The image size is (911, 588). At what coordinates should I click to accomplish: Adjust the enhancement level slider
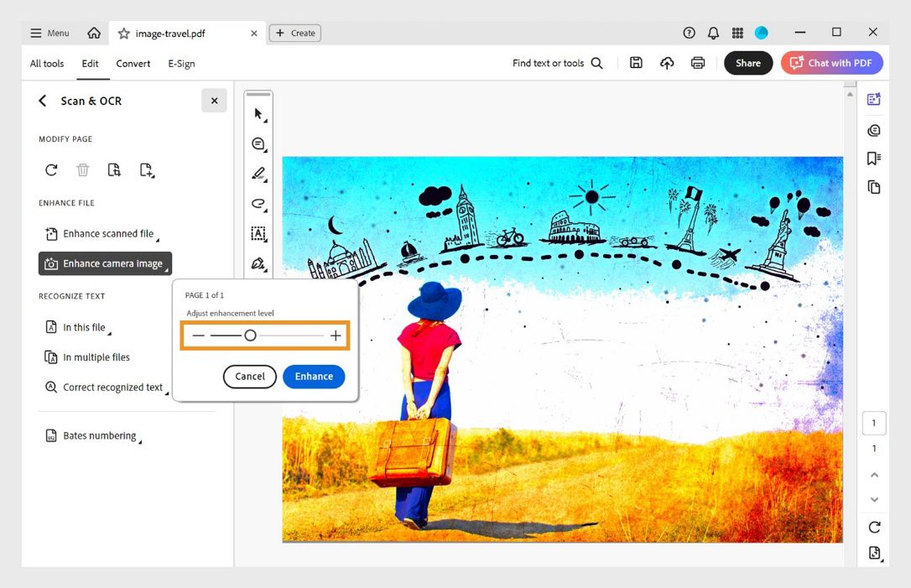251,335
